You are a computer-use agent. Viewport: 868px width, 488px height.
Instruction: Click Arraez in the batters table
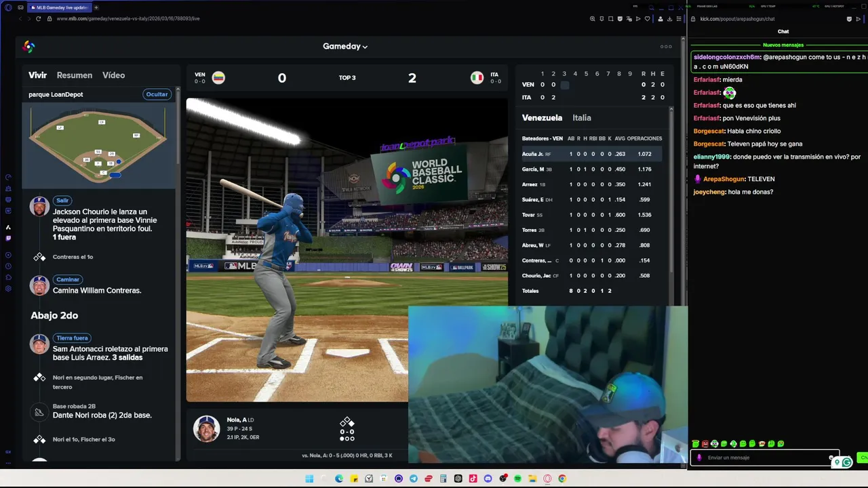tap(530, 184)
